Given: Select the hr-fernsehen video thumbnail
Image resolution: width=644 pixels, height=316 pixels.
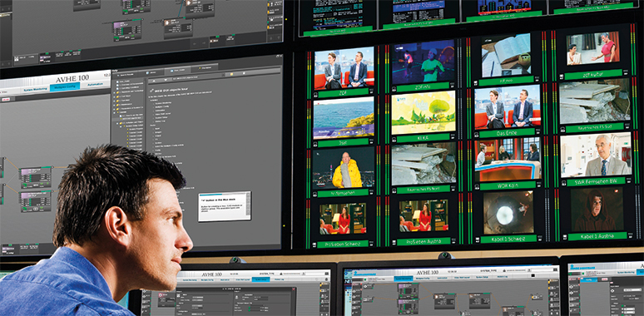Looking at the screenshot, I should pyautogui.click(x=344, y=168).
